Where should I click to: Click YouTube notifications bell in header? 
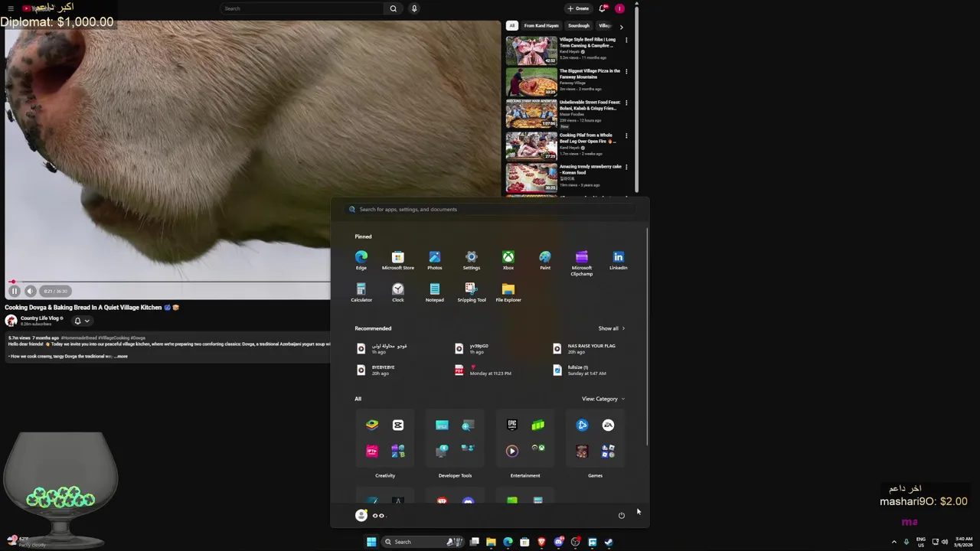(603, 8)
